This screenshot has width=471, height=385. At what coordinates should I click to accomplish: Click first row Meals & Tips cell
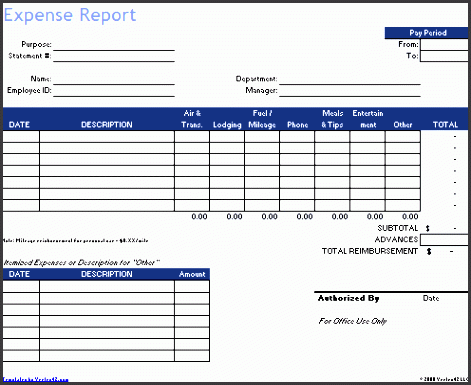click(332, 136)
